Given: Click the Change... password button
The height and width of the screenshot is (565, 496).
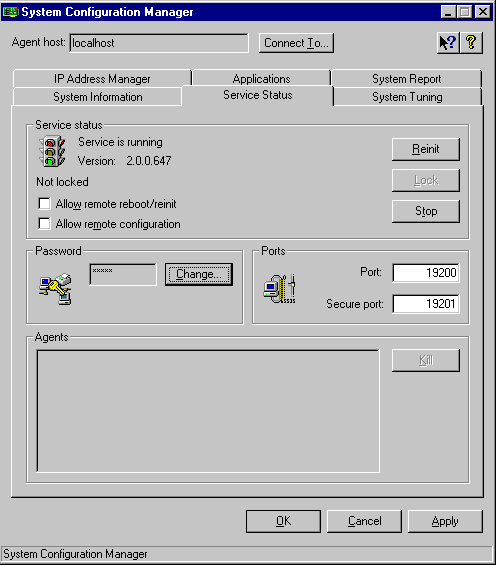Looking at the screenshot, I should [199, 274].
